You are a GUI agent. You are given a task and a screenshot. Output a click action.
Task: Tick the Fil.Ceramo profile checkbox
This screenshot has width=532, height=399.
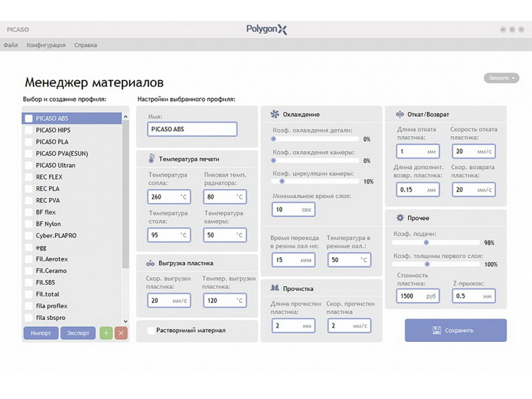coord(29,271)
